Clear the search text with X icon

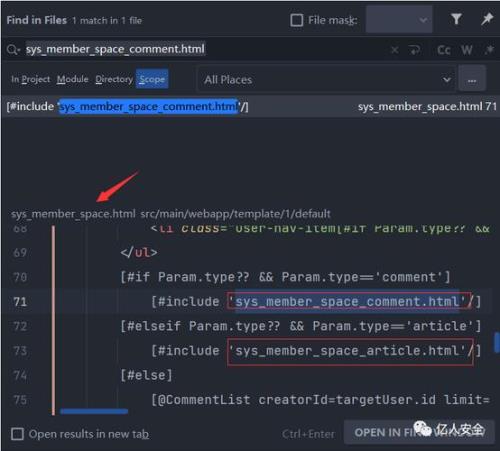pos(395,50)
